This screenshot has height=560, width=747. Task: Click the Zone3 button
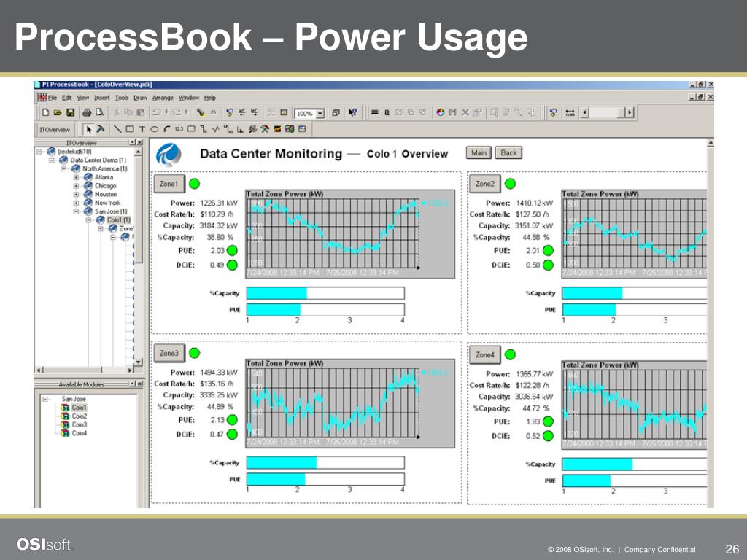169,354
